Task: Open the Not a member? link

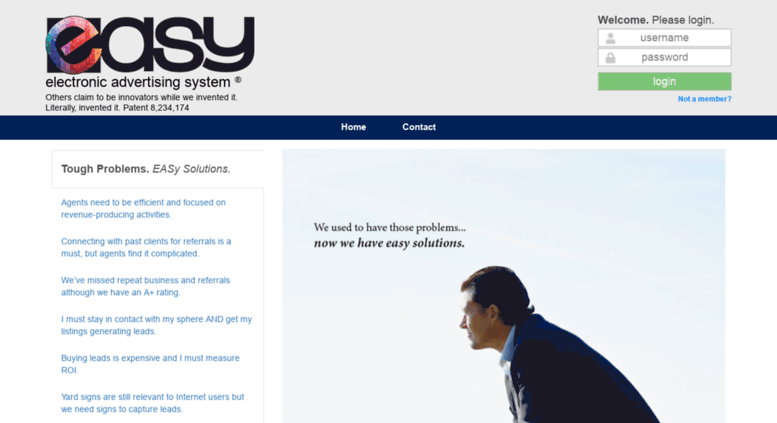Action: (x=704, y=99)
